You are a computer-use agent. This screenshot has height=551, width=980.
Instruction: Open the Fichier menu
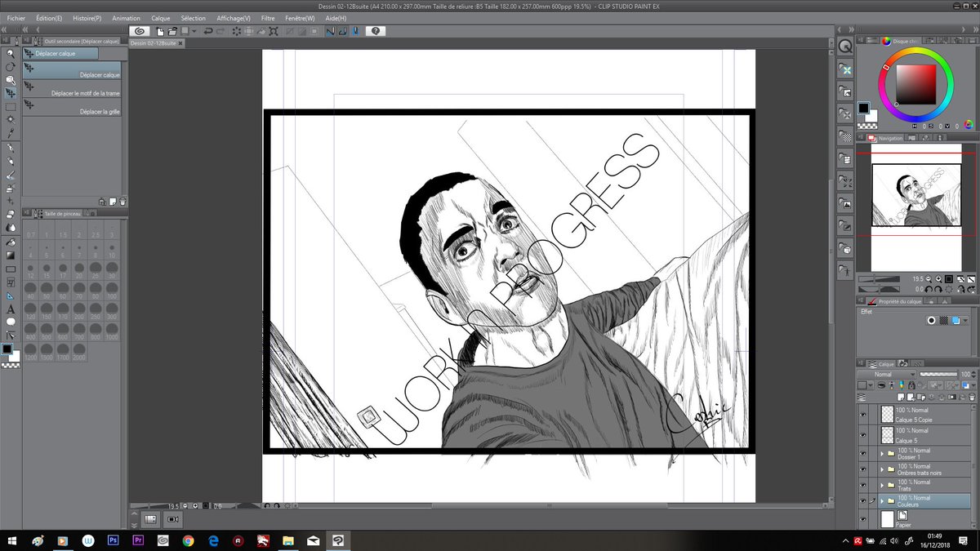[15, 18]
